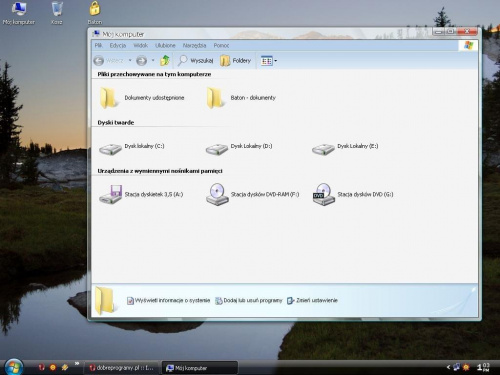Click the large folder icon in details pane
The height and width of the screenshot is (375, 500).
pos(105,300)
